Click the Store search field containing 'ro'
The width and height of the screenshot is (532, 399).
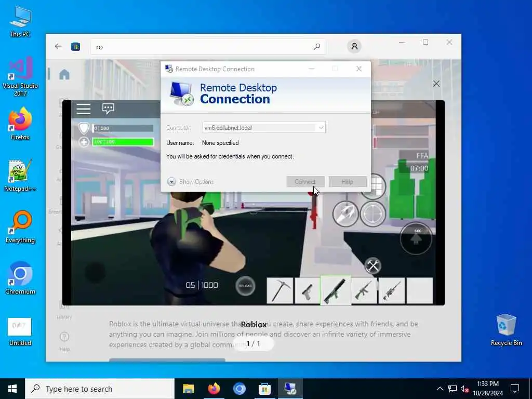point(208,47)
